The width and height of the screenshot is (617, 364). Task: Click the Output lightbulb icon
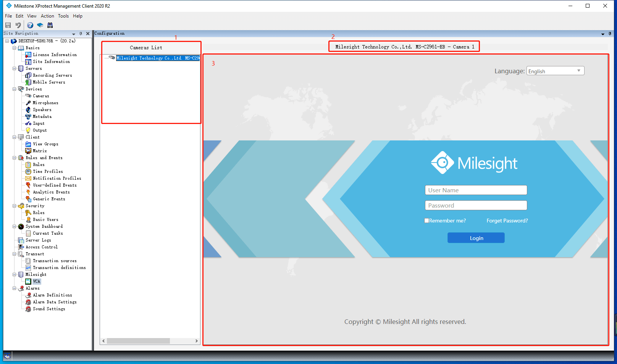pyautogui.click(x=28, y=130)
